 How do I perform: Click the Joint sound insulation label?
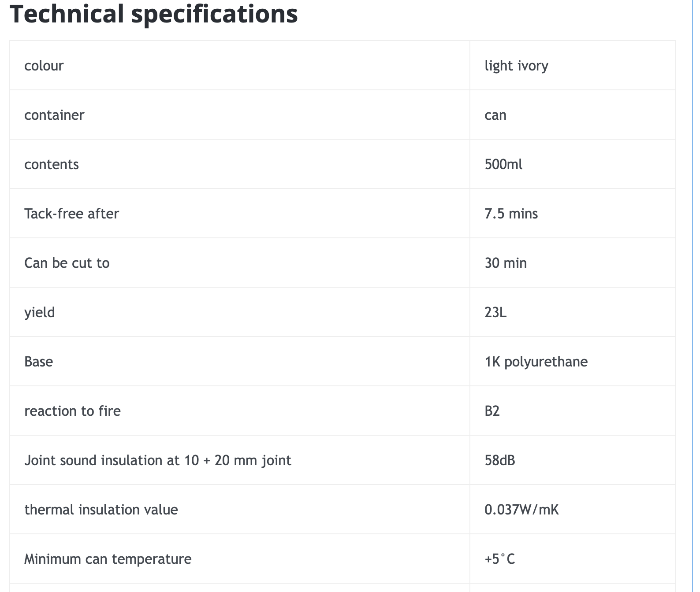tap(158, 461)
